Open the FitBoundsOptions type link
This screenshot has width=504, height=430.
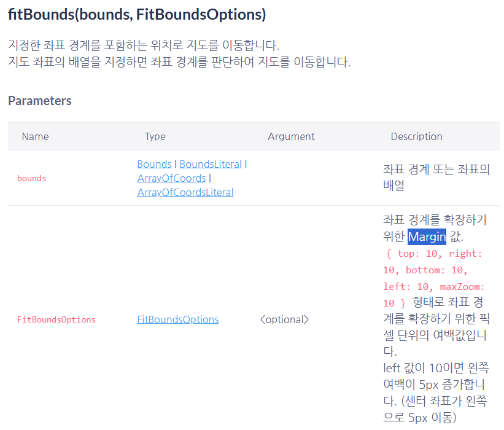coord(178,319)
